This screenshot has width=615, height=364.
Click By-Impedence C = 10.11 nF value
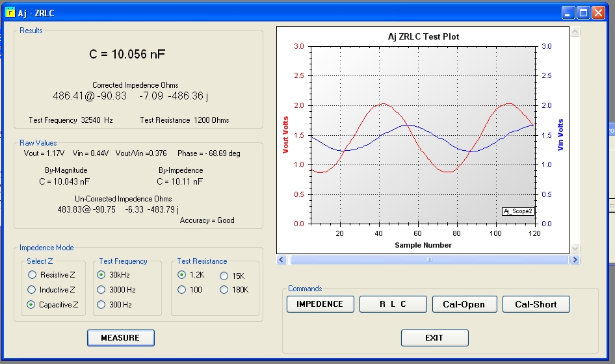click(x=180, y=181)
